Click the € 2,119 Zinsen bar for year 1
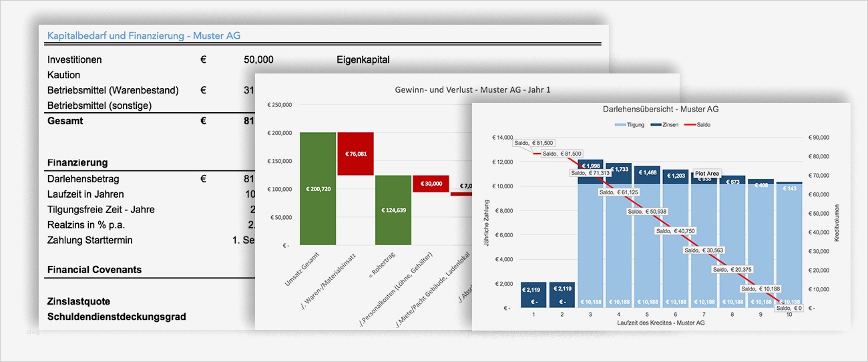868x362 pixels. 534,295
